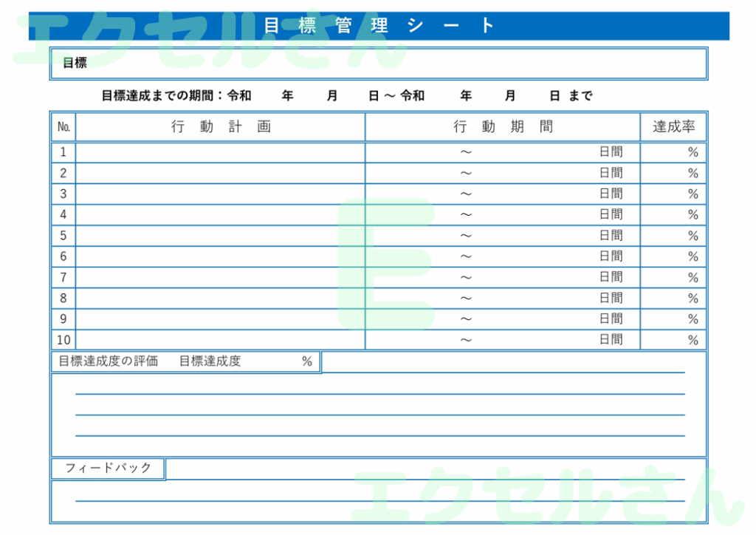Image resolution: width=756 pixels, height=535 pixels.
Task: Click the 目標 goal input field
Action: click(369, 63)
